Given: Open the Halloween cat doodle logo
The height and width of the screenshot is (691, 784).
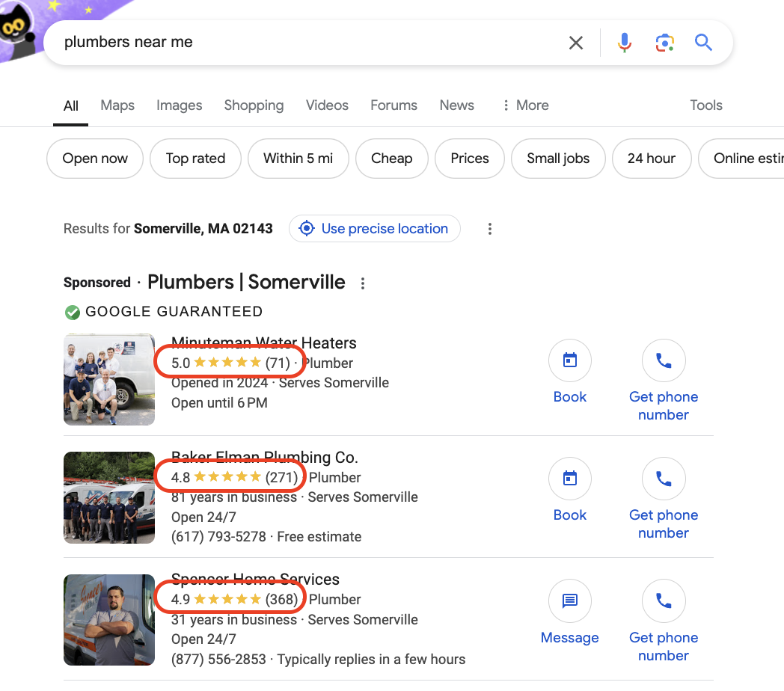Looking at the screenshot, I should (x=17, y=29).
